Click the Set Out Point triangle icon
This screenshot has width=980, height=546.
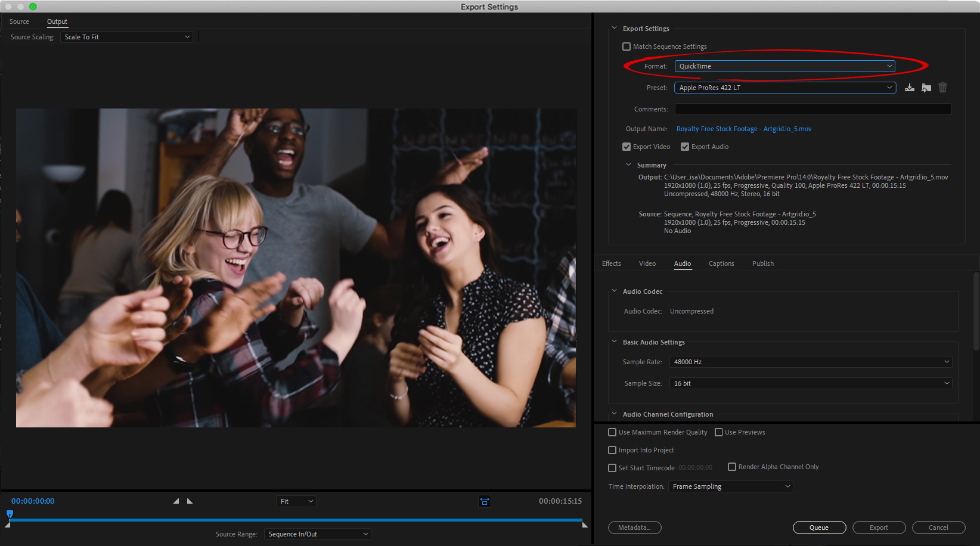tap(190, 501)
